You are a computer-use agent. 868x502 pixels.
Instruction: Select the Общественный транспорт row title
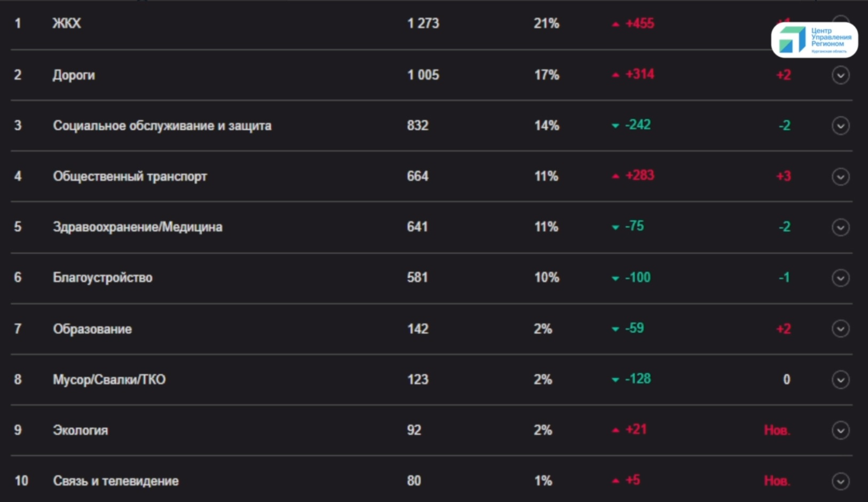click(x=130, y=176)
